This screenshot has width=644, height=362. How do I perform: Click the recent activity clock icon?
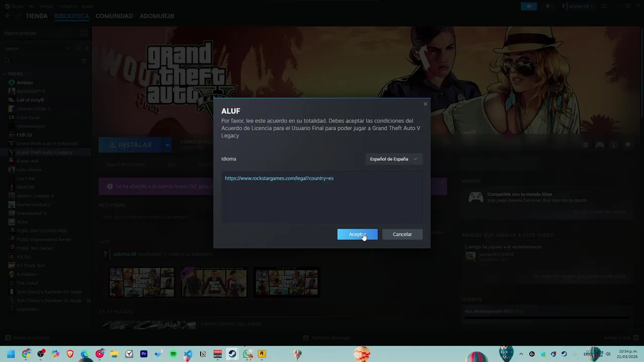79,48
